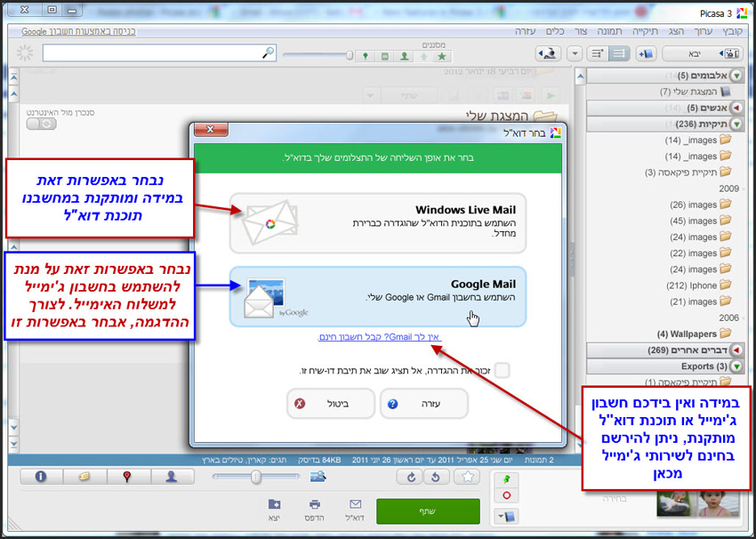This screenshot has height=539, width=756.
Task: Click the עזרה help button in dialog
Action: pyautogui.click(x=423, y=404)
